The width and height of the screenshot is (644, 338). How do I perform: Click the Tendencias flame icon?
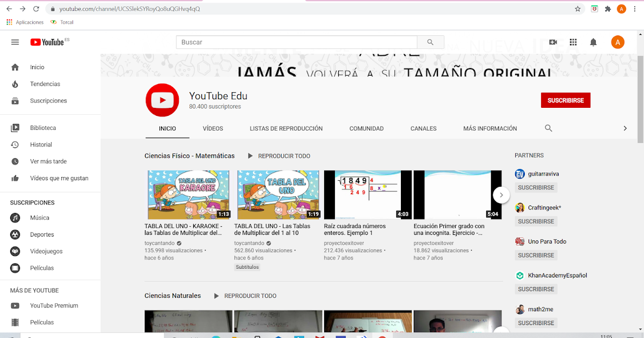pos(15,84)
